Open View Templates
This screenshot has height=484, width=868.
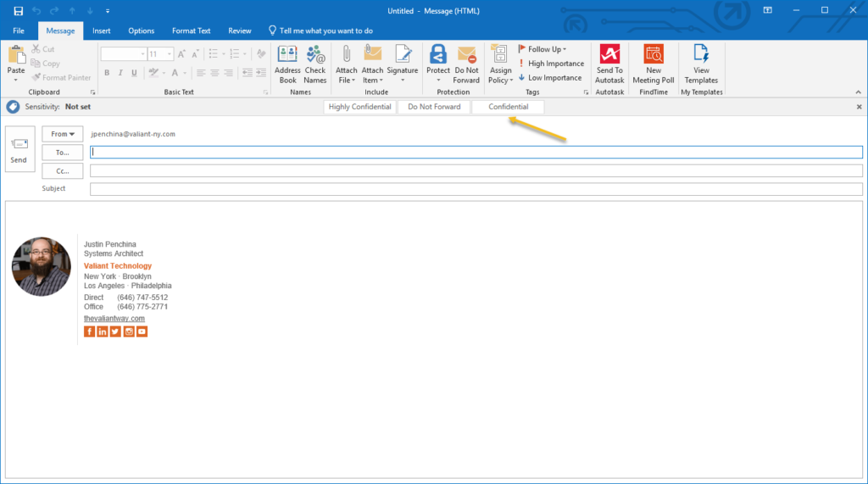[701, 64]
